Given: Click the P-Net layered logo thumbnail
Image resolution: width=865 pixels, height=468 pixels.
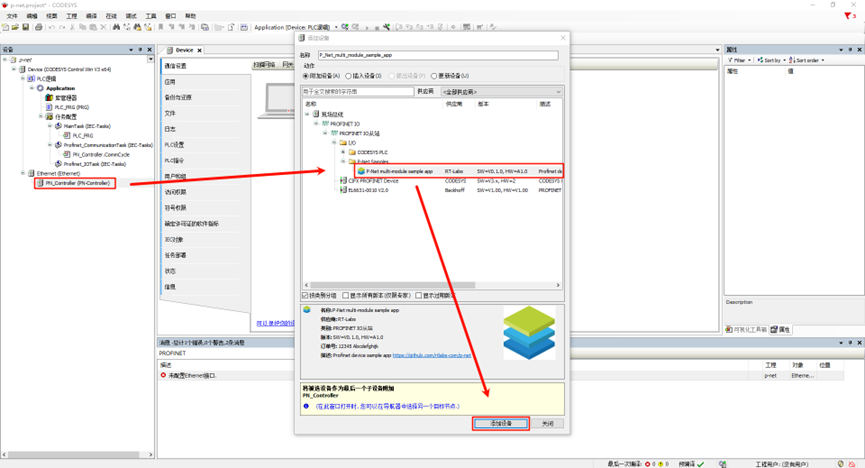Looking at the screenshot, I should [528, 333].
